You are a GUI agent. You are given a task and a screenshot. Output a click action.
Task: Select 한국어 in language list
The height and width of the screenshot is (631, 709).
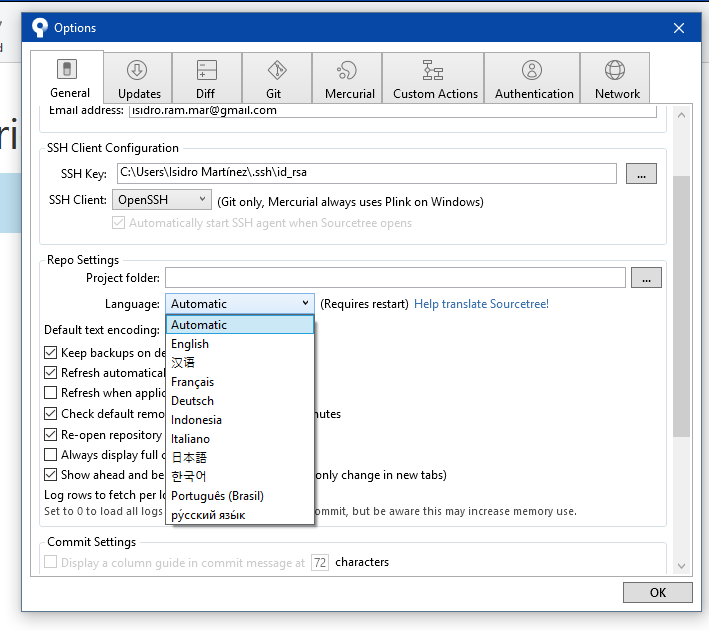click(240, 477)
